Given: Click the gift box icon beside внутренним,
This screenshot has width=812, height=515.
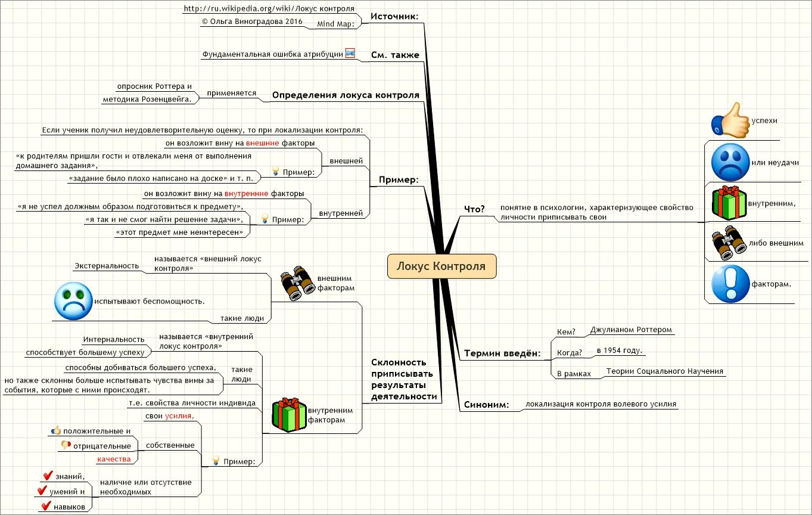Looking at the screenshot, I should (x=729, y=203).
